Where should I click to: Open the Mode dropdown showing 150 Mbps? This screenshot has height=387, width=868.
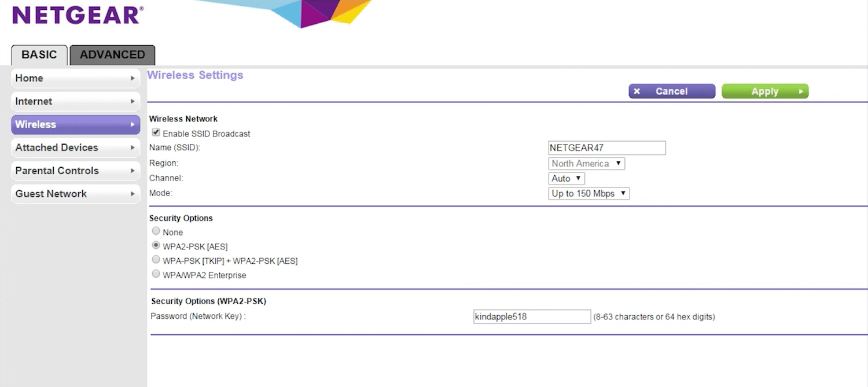coord(589,194)
